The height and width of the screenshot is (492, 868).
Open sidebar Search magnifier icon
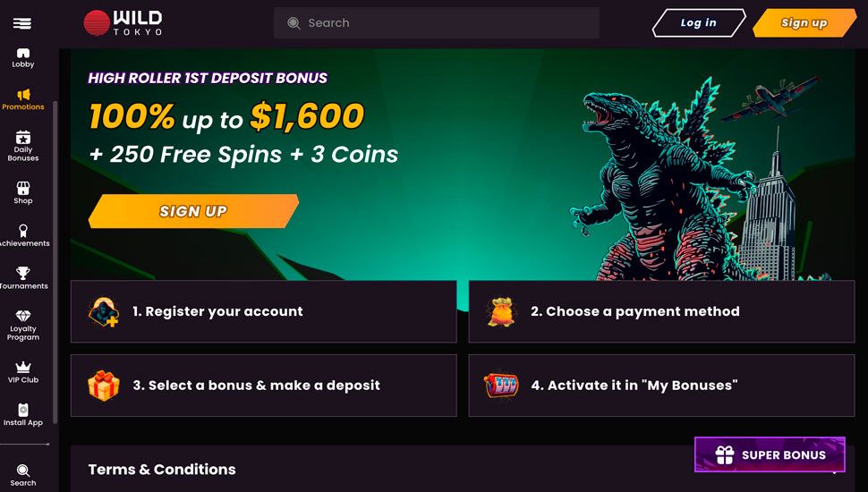click(23, 471)
